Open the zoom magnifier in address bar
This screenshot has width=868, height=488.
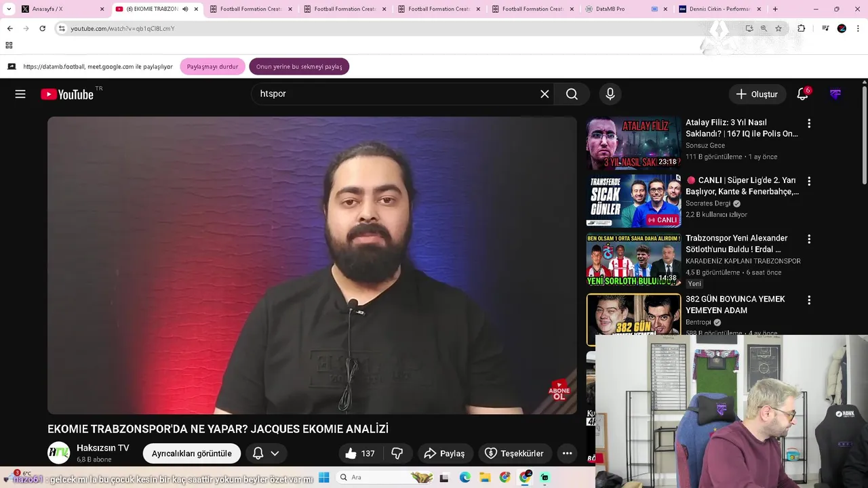coord(764,28)
